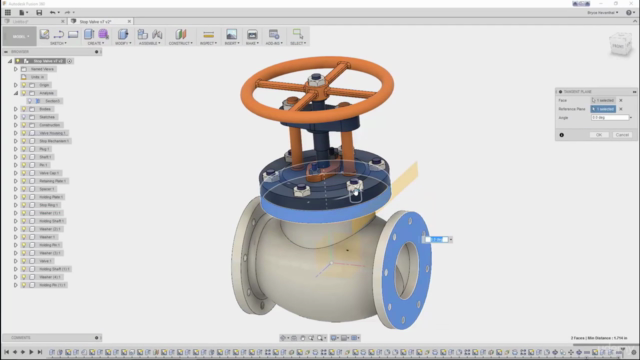This screenshot has width=640, height=360.
Task: Click the Select tool icon
Action: pos(298,34)
